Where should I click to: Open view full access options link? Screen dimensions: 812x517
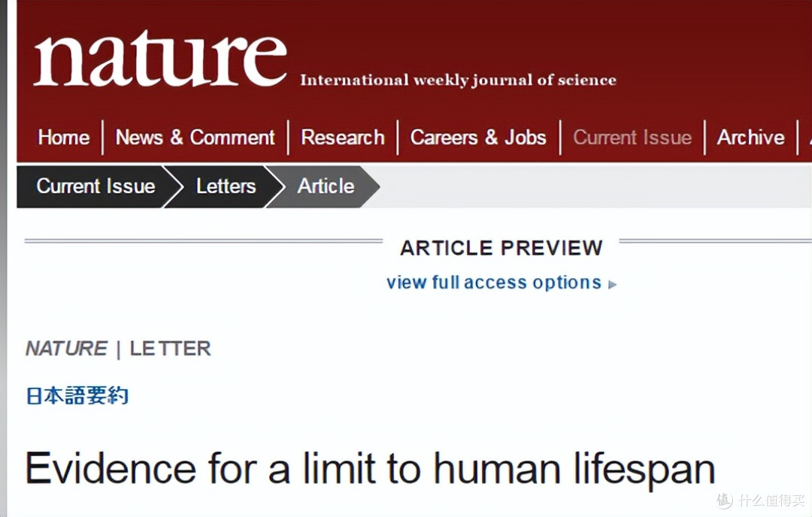[494, 283]
